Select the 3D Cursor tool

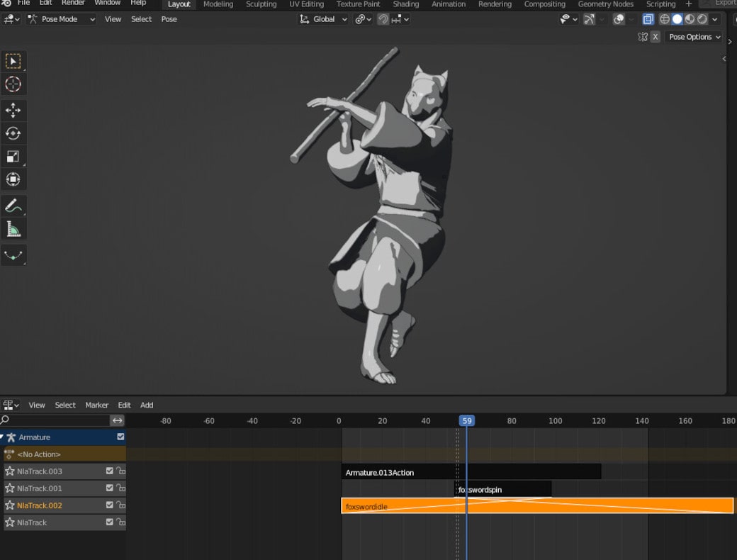[x=14, y=84]
